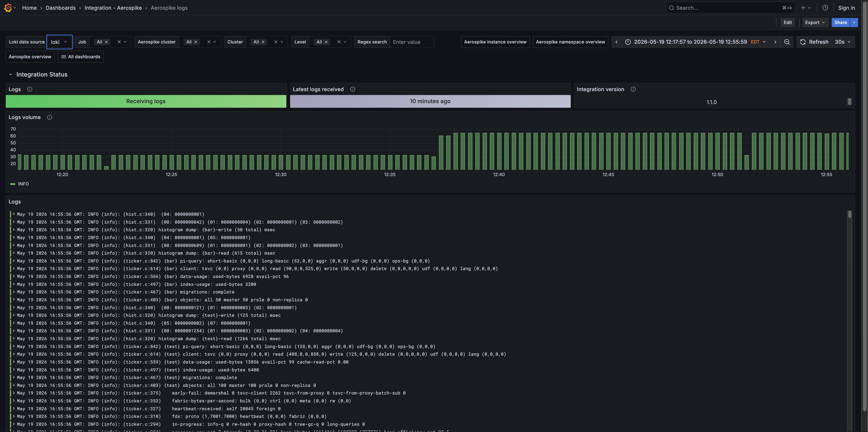
Task: Expand log line {test} objects: all 100
Action: click(x=13, y=386)
